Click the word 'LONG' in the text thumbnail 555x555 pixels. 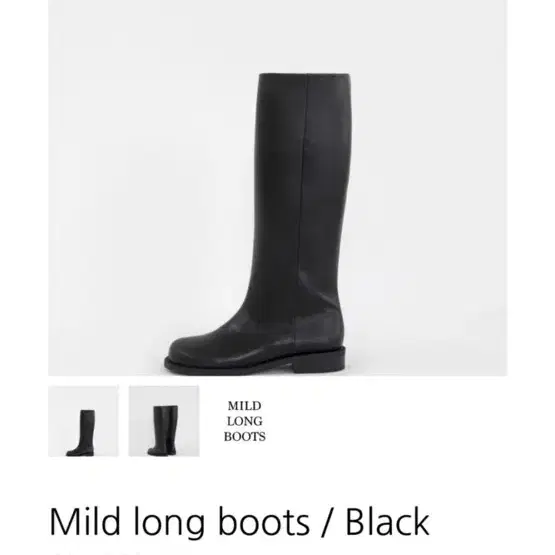tap(245, 421)
